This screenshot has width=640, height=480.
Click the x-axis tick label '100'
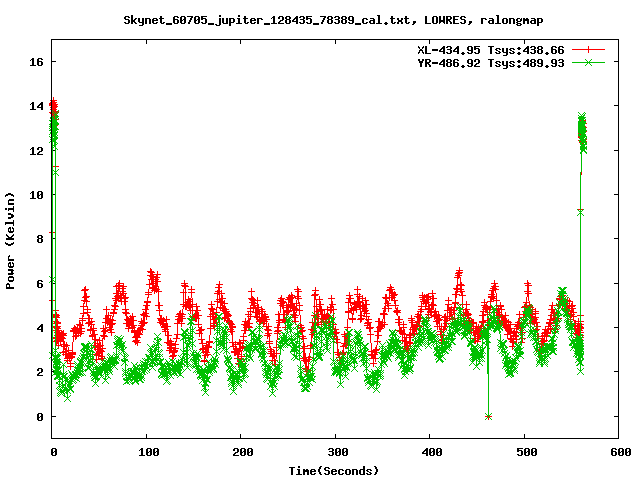point(149,452)
